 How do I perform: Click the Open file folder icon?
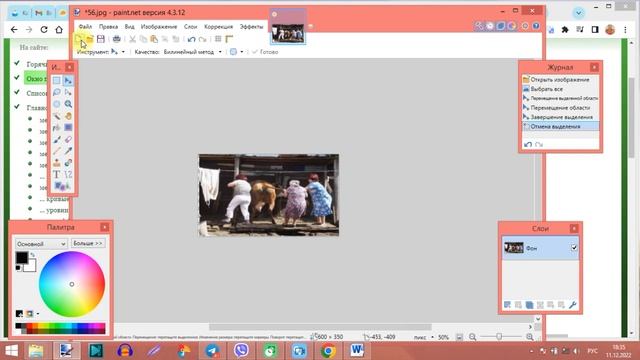pos(89,39)
